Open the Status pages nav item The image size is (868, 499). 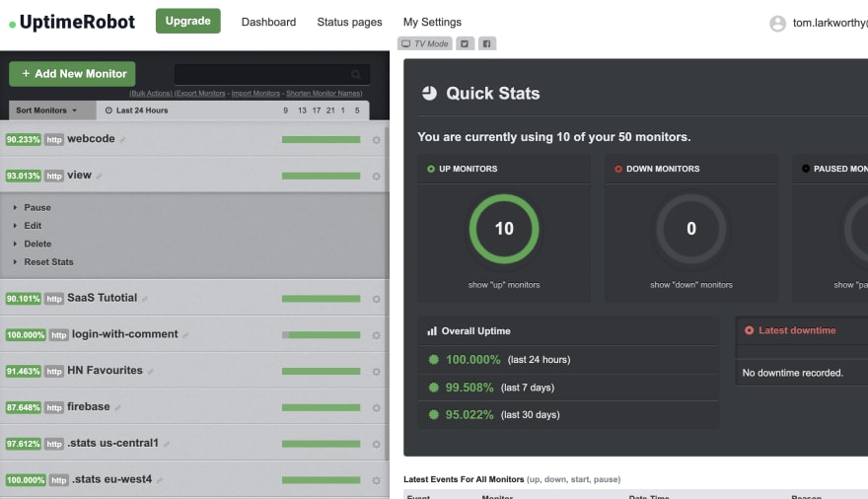tap(349, 22)
